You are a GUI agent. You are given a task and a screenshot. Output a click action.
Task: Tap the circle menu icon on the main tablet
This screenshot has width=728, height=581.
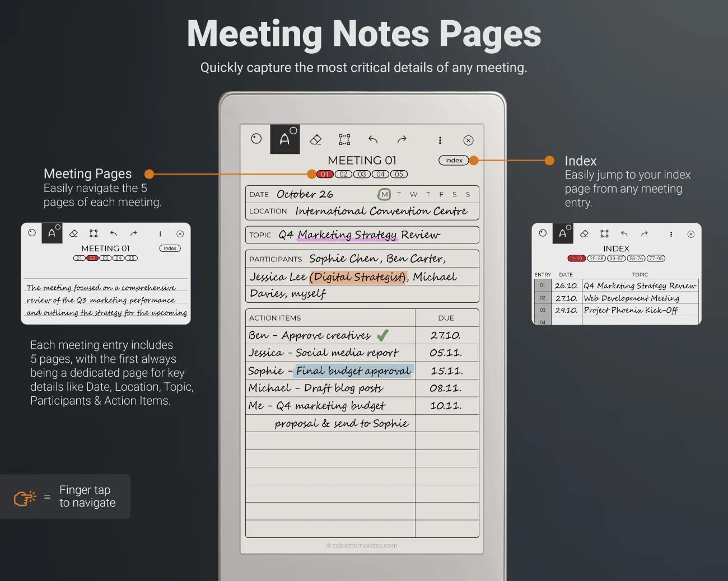[256, 139]
